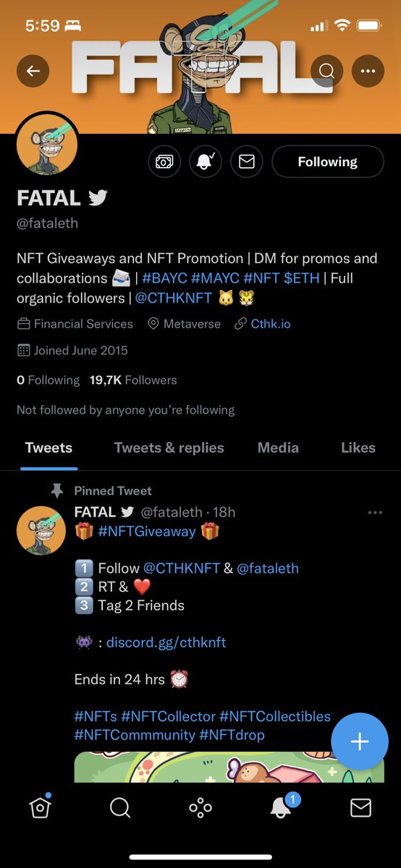Tap the #NFTGiveaway hashtag
This screenshot has height=868, width=401.
(x=147, y=532)
